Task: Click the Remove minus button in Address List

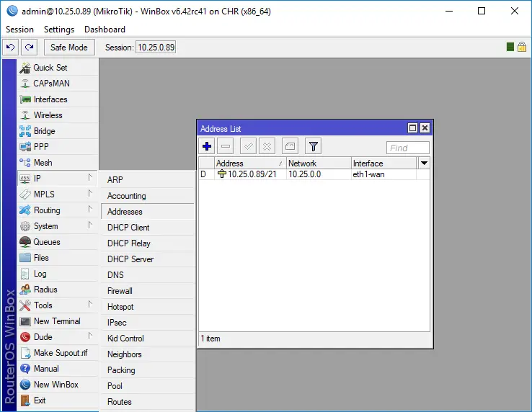Action: click(x=226, y=146)
